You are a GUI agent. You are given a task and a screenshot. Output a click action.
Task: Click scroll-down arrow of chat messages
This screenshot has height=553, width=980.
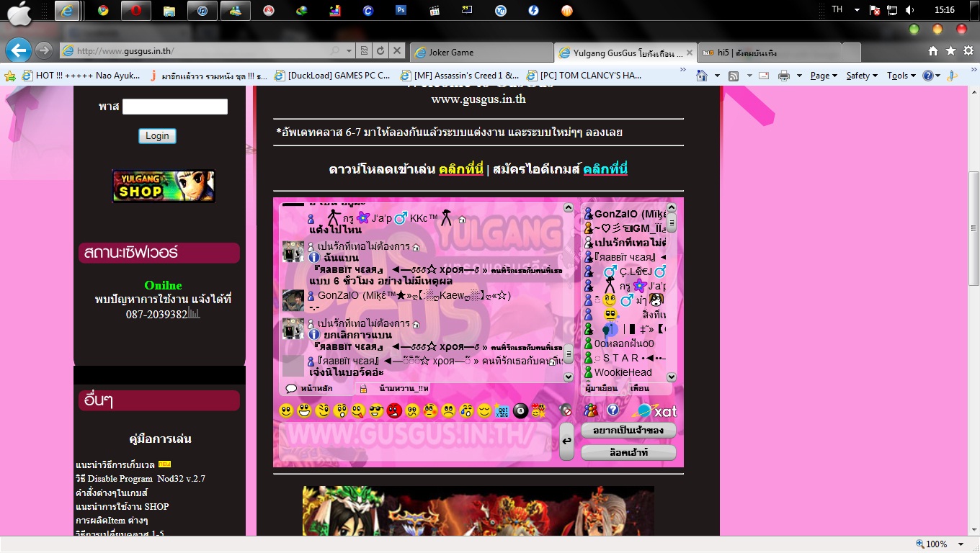568,377
